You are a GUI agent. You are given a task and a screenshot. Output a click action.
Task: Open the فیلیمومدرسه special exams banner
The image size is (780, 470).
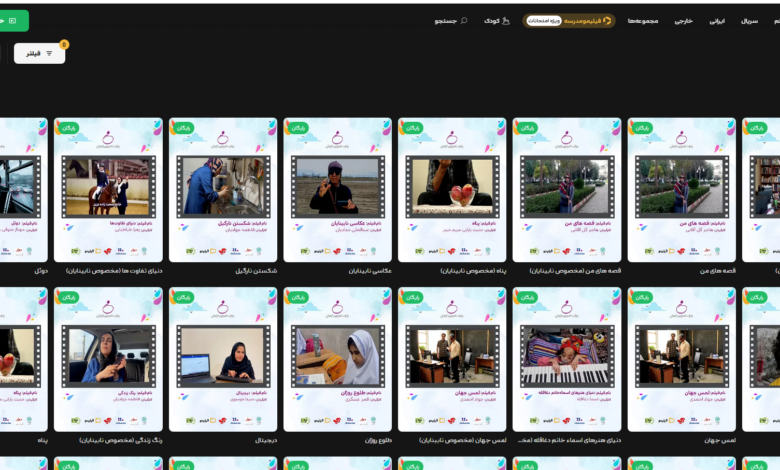[x=569, y=20]
